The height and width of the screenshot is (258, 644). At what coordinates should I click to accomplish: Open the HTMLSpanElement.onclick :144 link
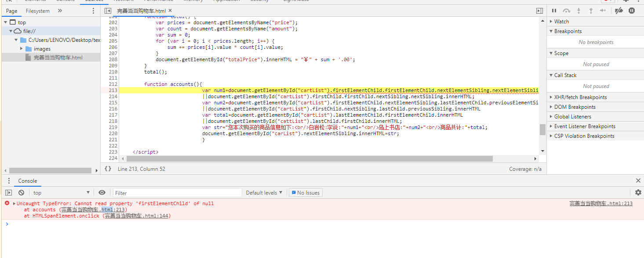pyautogui.click(x=136, y=216)
